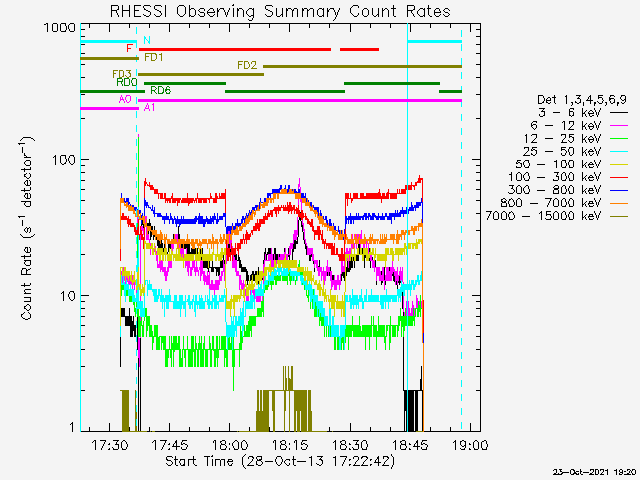Click the '18:15' x-axis tick label
640x480 pixels.
tap(290, 445)
